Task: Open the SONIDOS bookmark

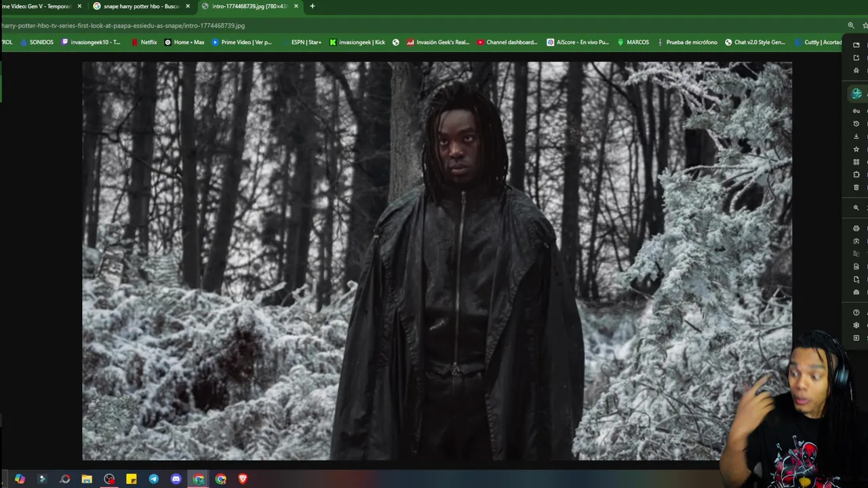Action: coord(37,42)
